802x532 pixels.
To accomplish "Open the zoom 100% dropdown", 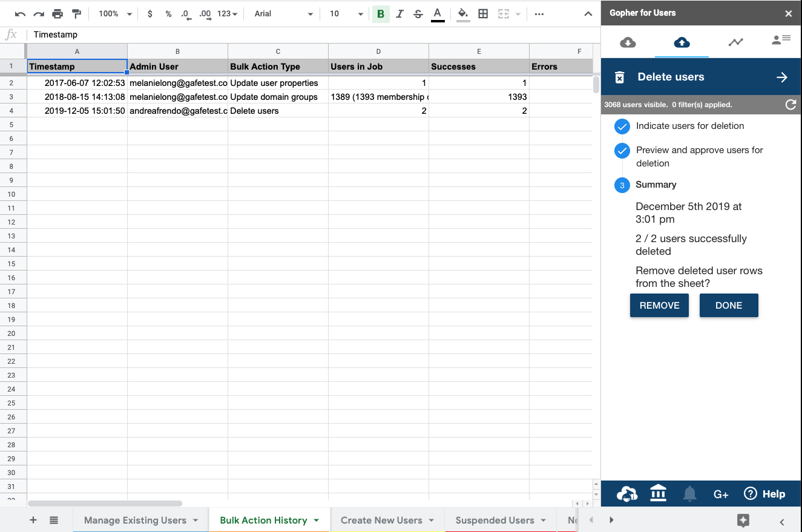I will coord(115,14).
